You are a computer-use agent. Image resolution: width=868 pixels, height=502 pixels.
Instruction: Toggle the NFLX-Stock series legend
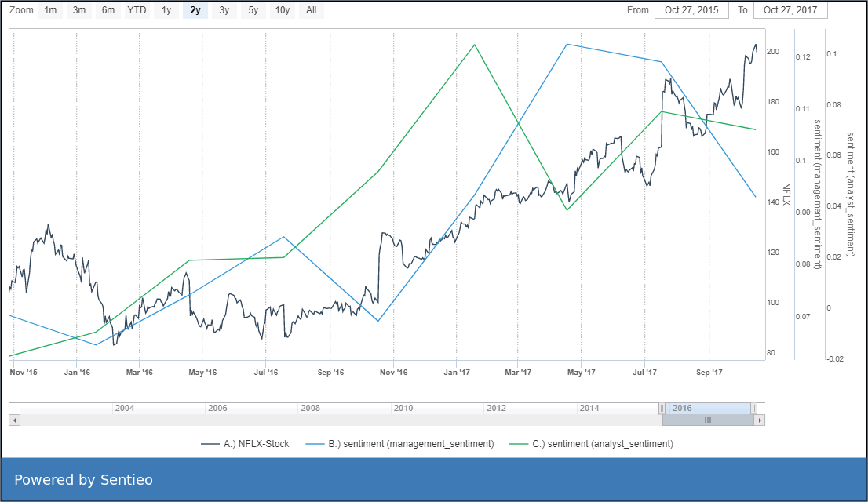coord(245,444)
